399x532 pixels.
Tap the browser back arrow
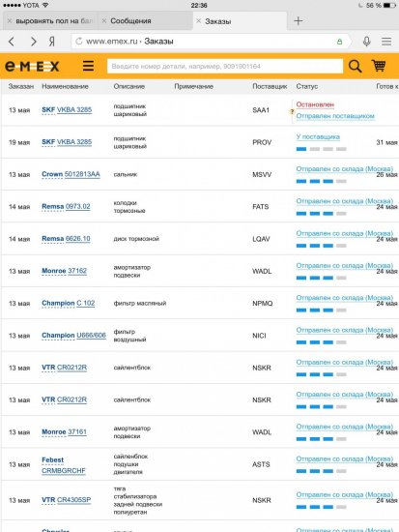[12, 42]
